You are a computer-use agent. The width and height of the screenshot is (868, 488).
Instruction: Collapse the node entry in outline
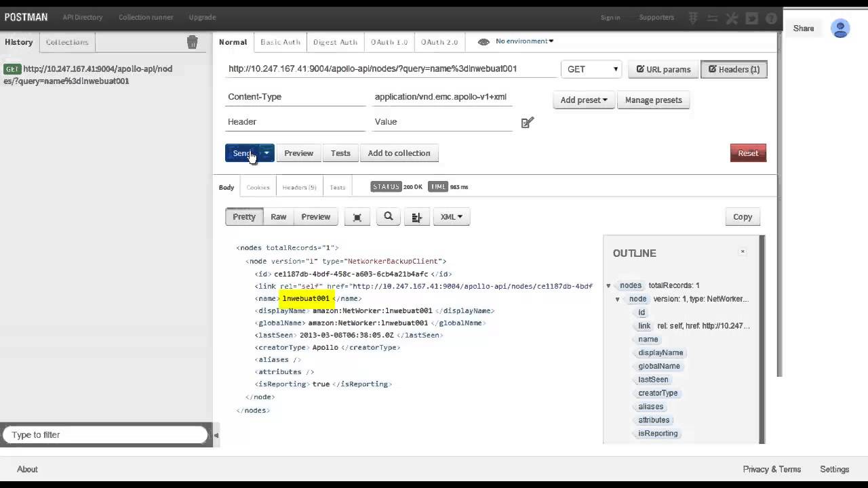click(x=618, y=300)
